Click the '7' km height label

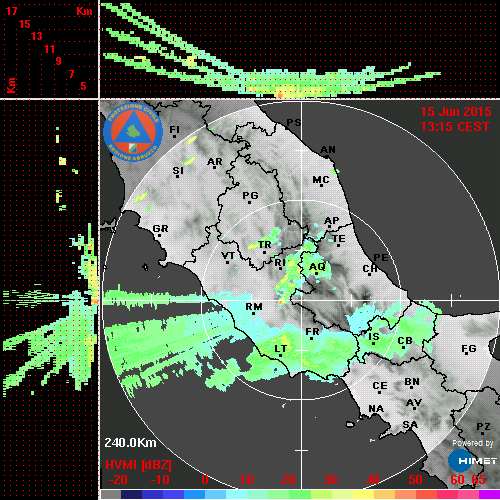(x=71, y=74)
